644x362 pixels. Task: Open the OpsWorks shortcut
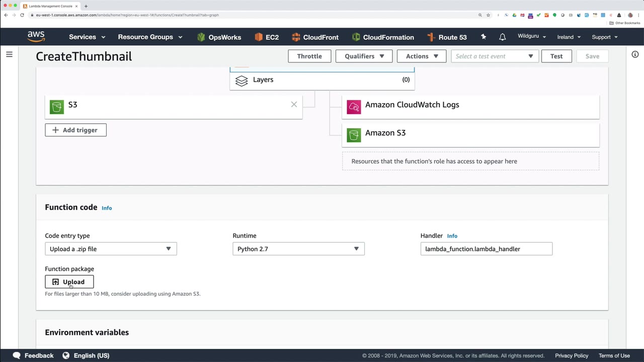tap(219, 37)
